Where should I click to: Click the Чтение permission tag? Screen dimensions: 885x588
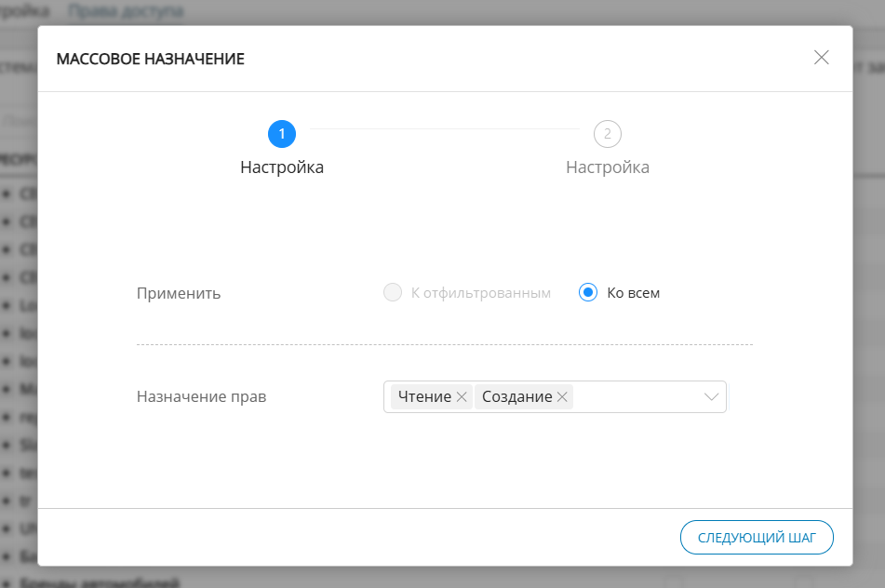coord(425,396)
